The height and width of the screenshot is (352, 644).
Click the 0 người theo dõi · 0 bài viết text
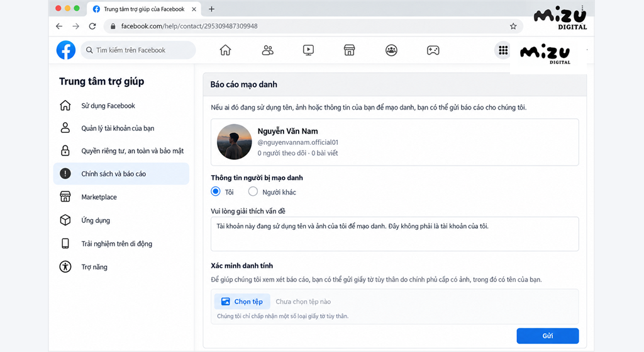tap(297, 153)
